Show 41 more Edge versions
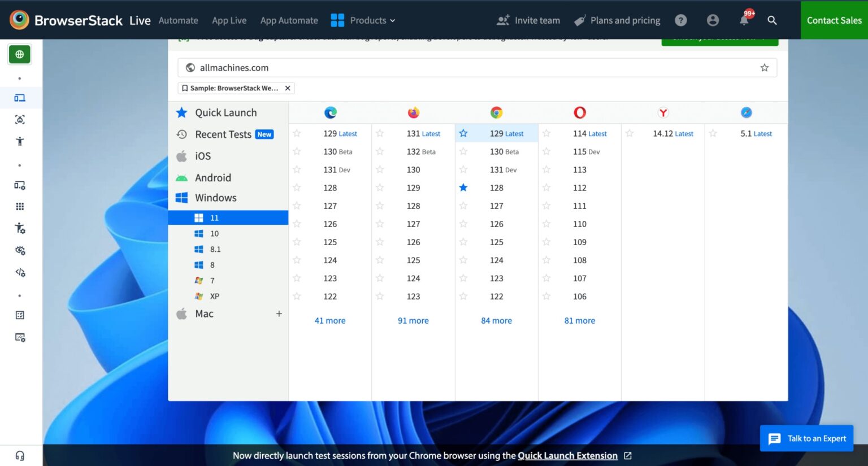Image resolution: width=868 pixels, height=466 pixels. pos(330,320)
